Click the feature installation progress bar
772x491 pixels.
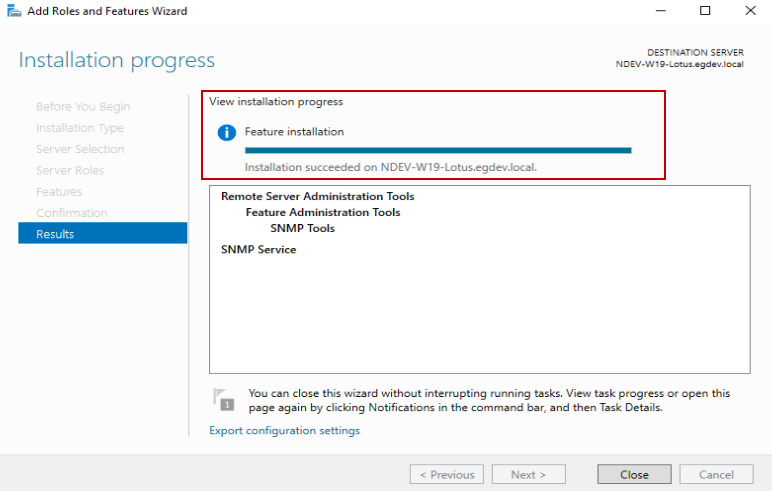438,150
